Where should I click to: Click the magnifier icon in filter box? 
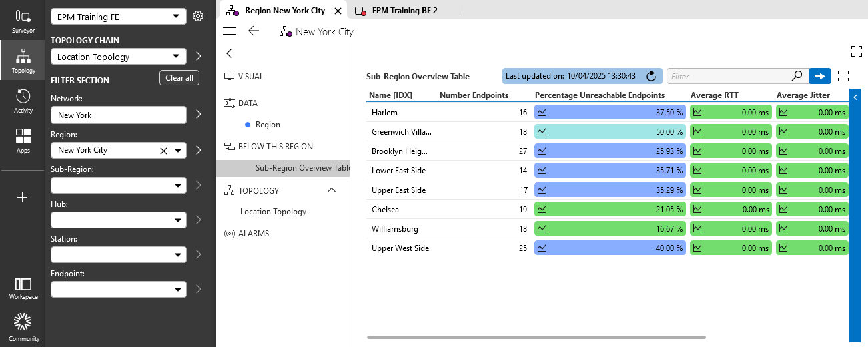pos(797,76)
